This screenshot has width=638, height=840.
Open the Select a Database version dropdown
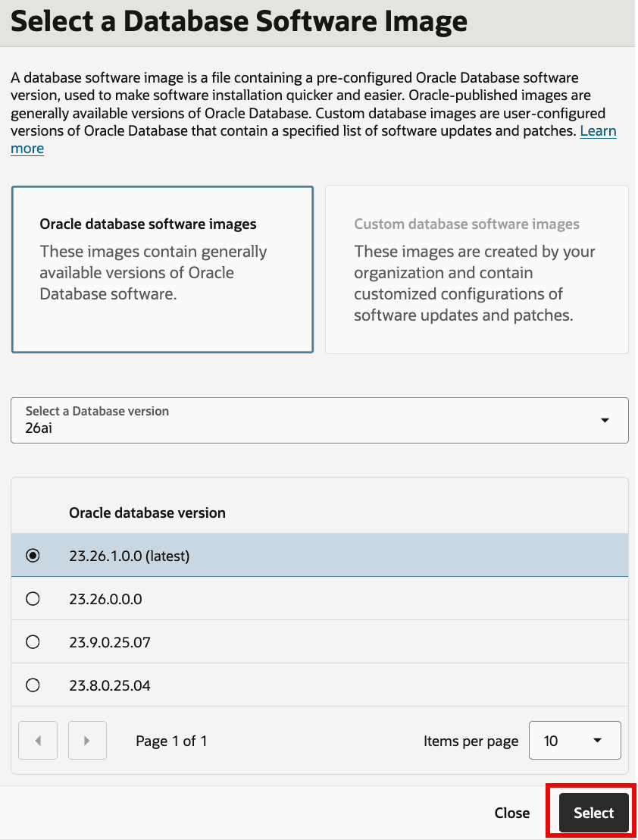click(x=320, y=421)
